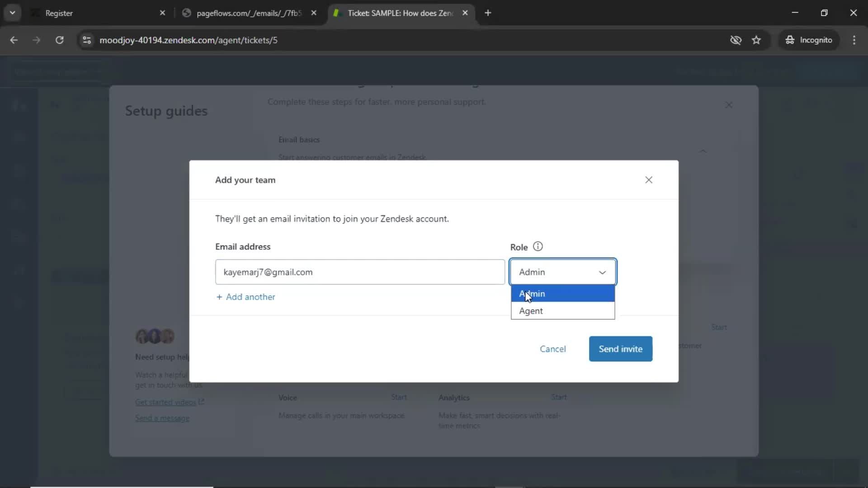
Task: Switch to the pageflows.com browser tab
Action: 249,13
